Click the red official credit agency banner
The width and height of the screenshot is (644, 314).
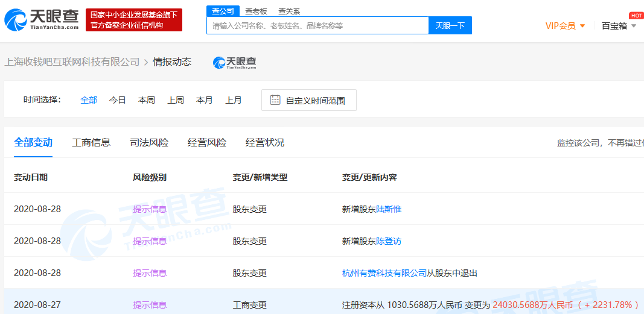(134, 20)
